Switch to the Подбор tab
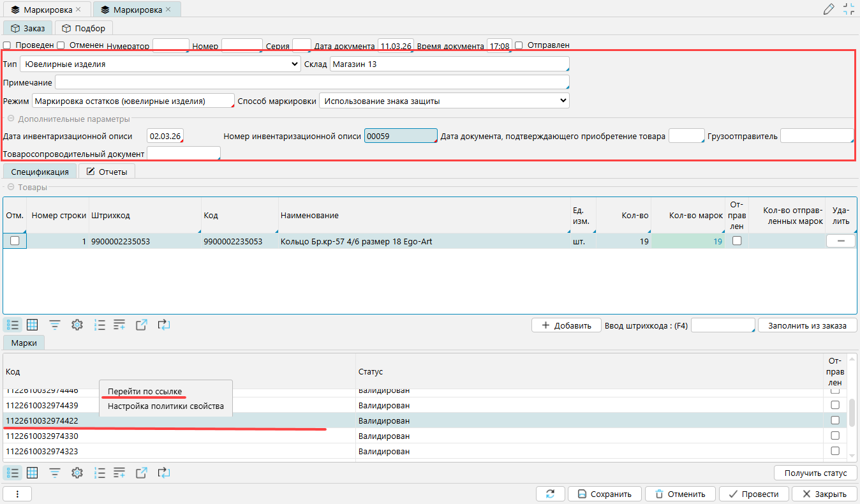860x504 pixels. coord(84,28)
